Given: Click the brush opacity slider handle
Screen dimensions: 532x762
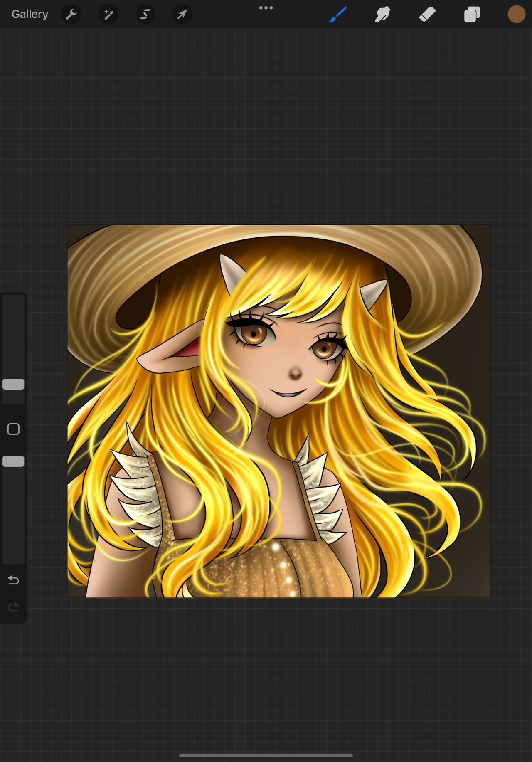Looking at the screenshot, I should tap(13, 461).
